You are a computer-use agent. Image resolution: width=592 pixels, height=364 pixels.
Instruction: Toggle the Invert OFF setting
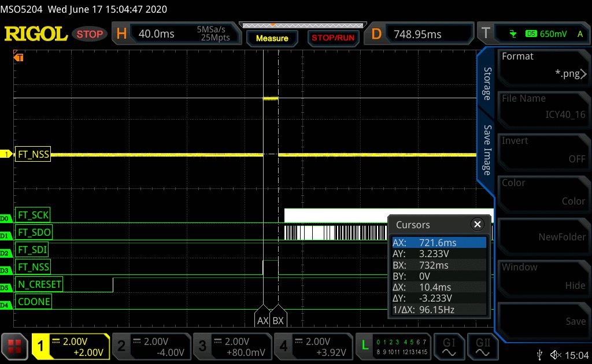(x=543, y=150)
